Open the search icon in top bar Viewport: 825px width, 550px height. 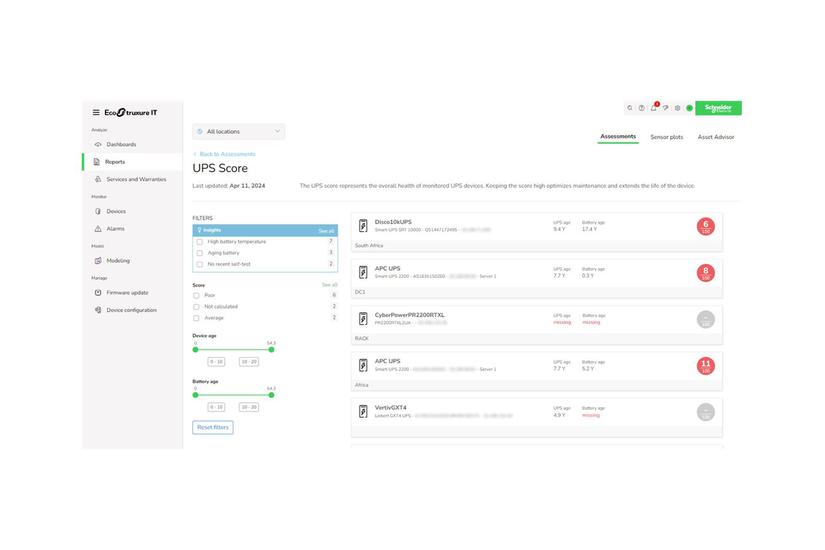(x=630, y=108)
